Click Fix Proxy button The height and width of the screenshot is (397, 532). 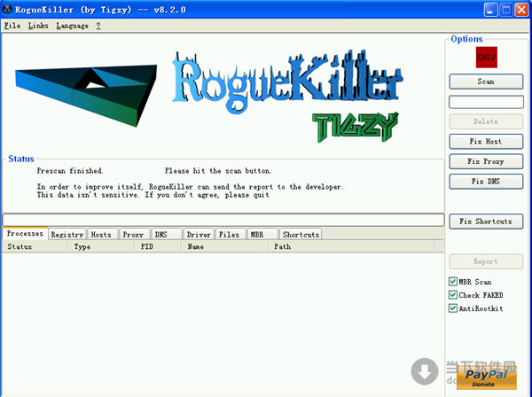(x=486, y=161)
